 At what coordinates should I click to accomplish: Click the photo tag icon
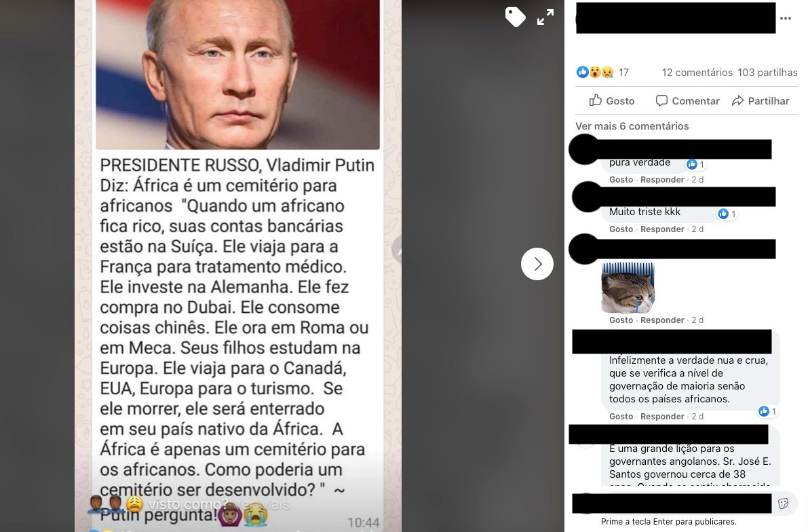tap(515, 17)
